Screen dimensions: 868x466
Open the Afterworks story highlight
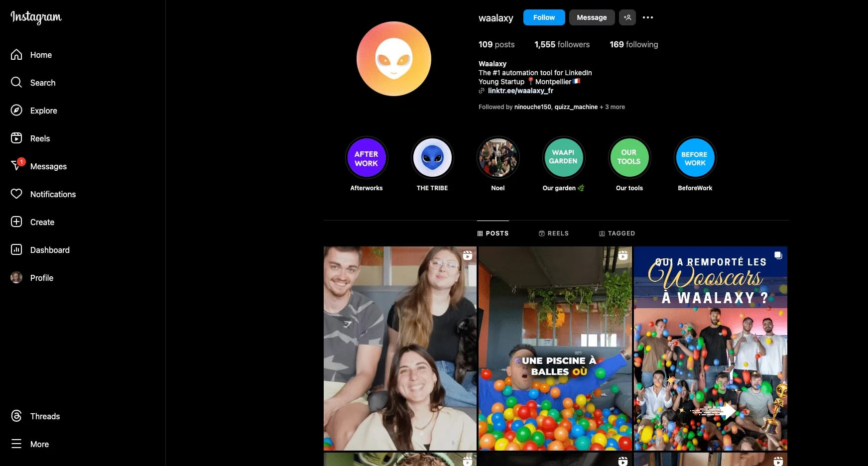(367, 158)
